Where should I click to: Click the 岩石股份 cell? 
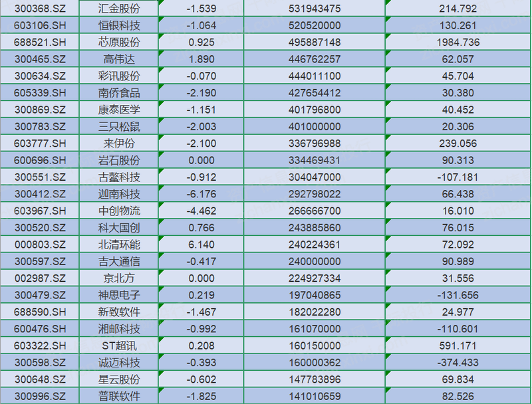tap(119, 161)
